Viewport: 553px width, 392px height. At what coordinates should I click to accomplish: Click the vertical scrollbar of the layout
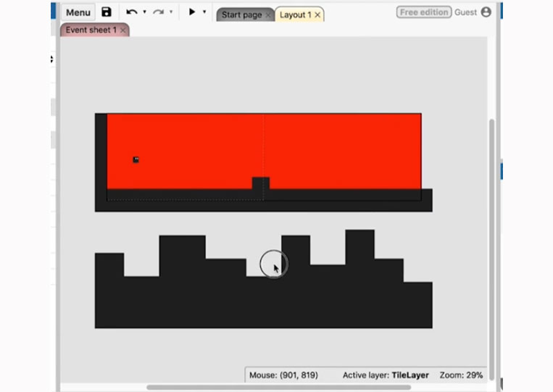pos(491,249)
